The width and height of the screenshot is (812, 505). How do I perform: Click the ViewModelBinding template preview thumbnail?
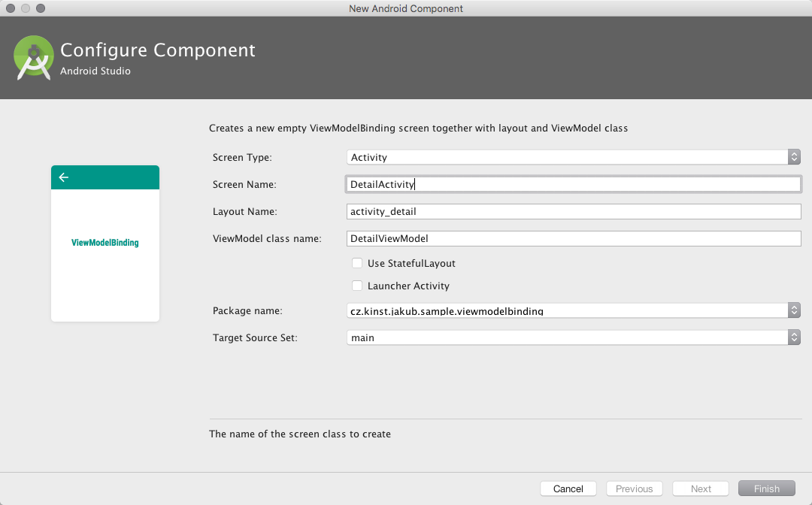105,243
